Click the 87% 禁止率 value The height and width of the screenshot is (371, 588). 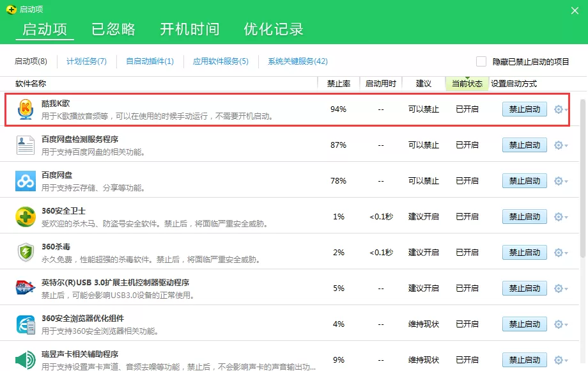338,145
